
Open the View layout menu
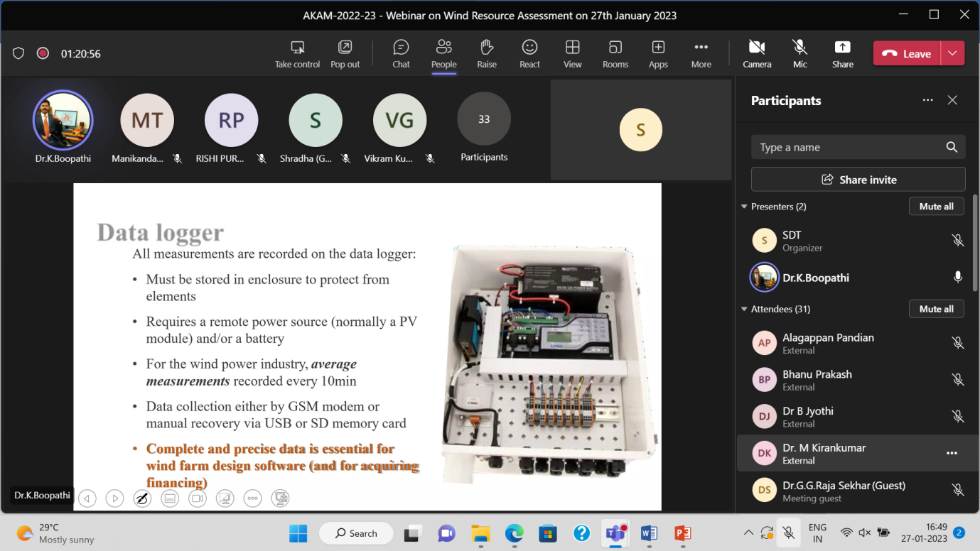[572, 53]
